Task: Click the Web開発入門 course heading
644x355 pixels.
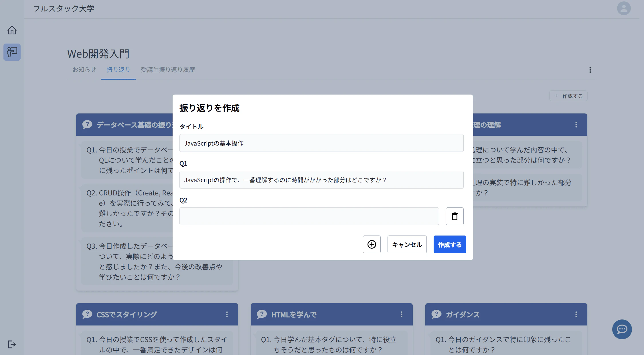Action: (98, 54)
